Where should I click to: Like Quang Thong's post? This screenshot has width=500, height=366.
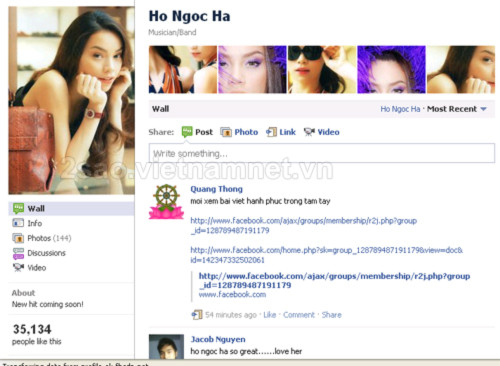click(x=270, y=315)
